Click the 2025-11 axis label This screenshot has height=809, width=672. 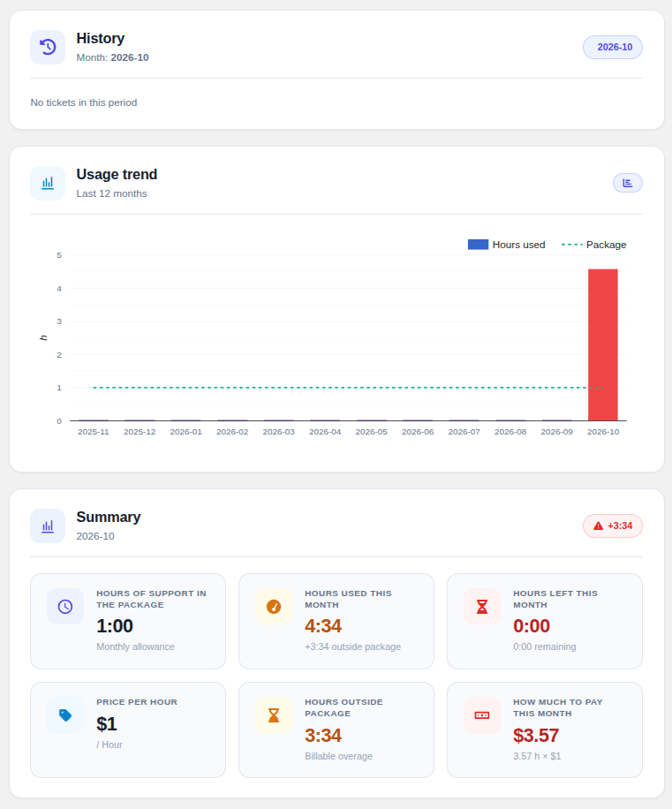click(x=94, y=432)
